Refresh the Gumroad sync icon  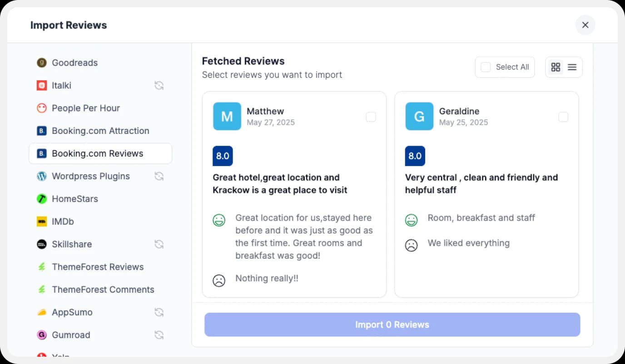[159, 335]
